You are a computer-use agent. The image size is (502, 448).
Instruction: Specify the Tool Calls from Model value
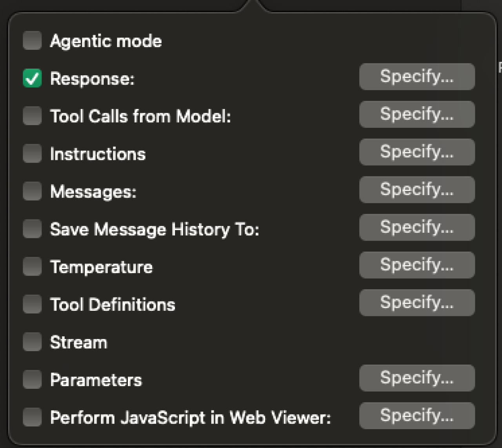click(x=417, y=114)
